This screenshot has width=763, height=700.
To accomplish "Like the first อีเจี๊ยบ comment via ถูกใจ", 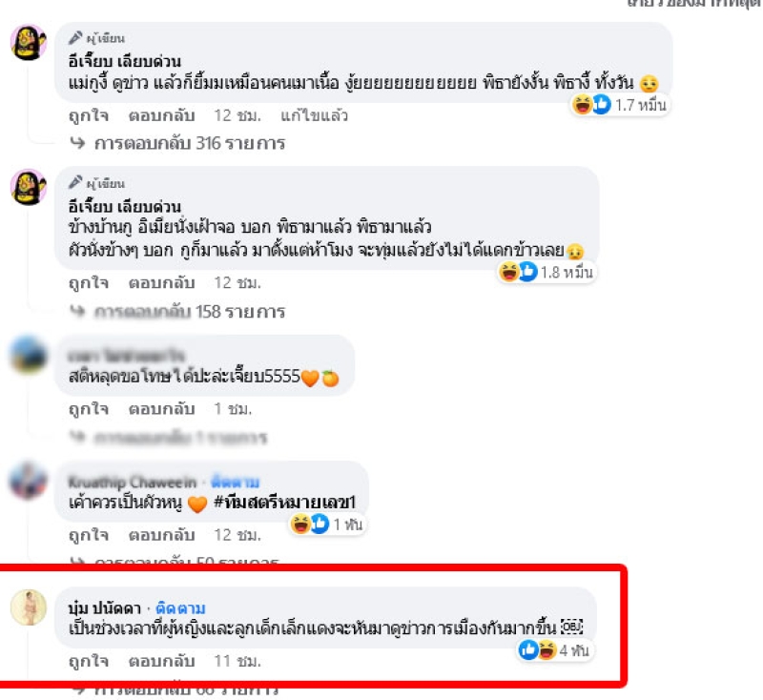I will pyautogui.click(x=89, y=115).
